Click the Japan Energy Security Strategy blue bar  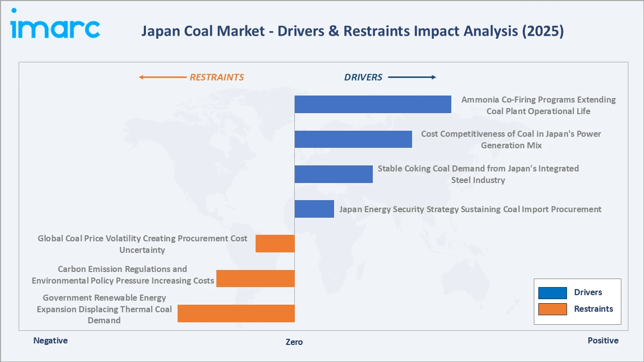tap(314, 209)
